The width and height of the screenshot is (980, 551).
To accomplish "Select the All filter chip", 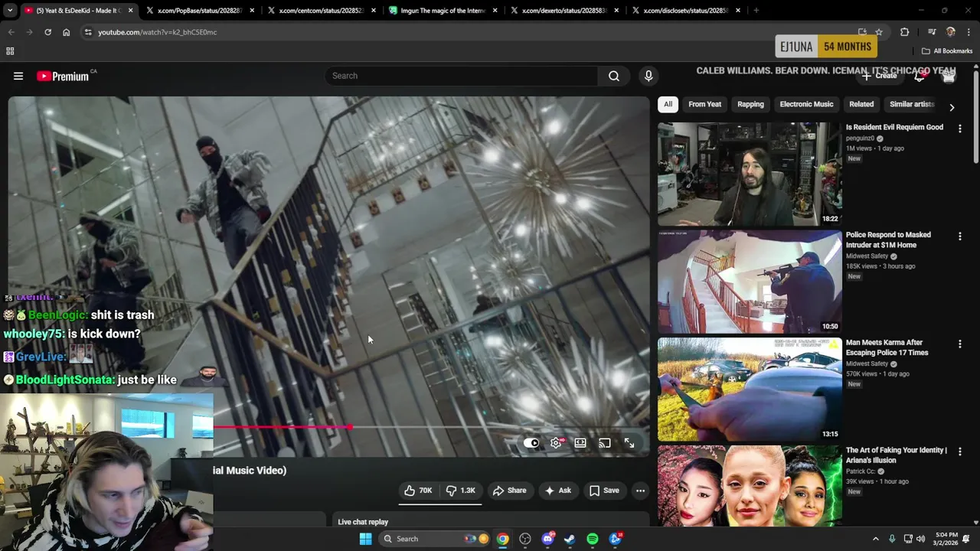I will [x=668, y=104].
